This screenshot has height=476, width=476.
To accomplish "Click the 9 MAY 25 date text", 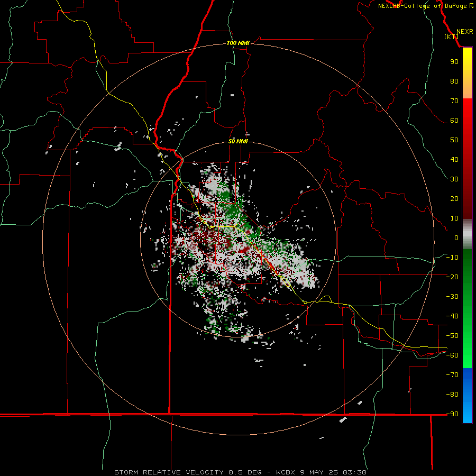I will point(319,472).
